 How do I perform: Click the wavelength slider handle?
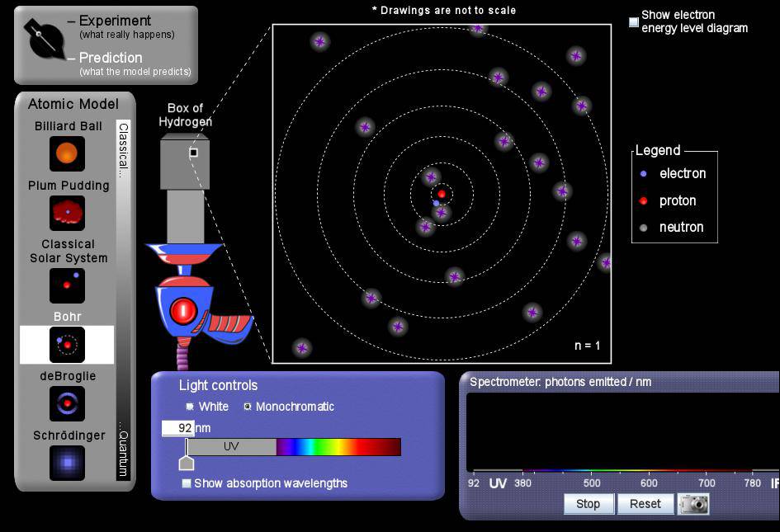click(x=187, y=463)
